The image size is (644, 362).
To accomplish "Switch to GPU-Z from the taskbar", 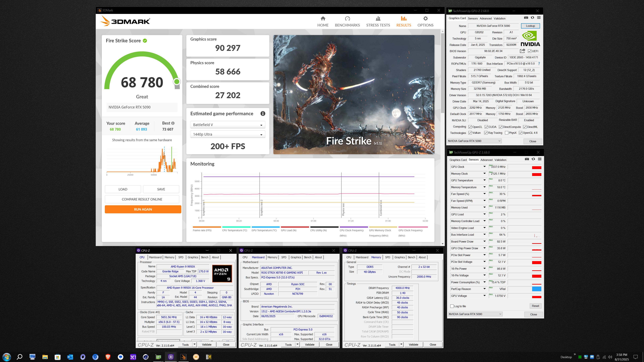I will pos(158,357).
